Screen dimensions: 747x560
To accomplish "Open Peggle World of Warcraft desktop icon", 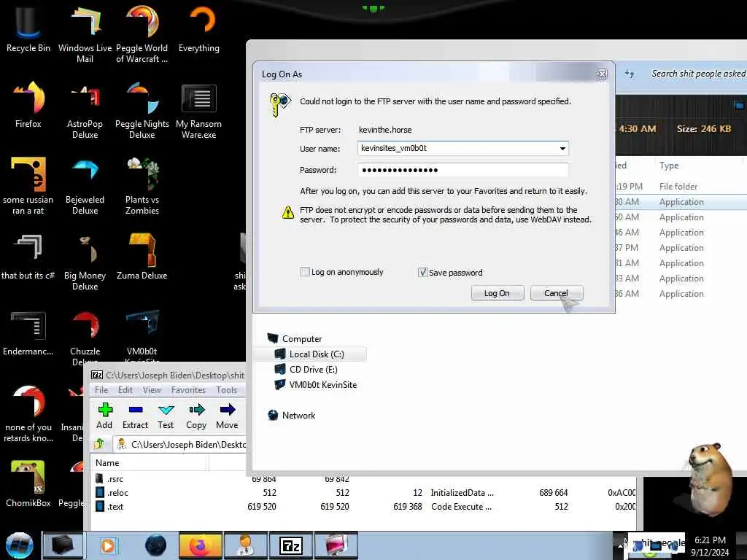I will coord(142,34).
